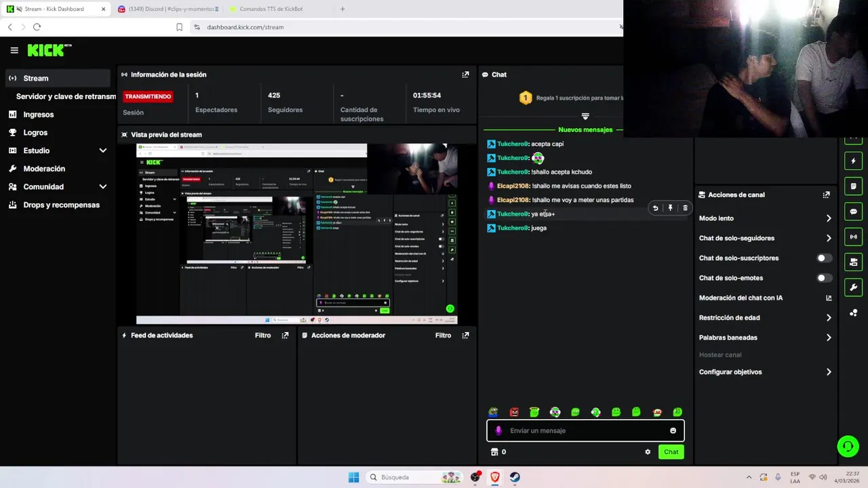Image resolution: width=868 pixels, height=488 pixels.
Task: Open the Brave browser taskbar icon
Action: click(x=495, y=477)
